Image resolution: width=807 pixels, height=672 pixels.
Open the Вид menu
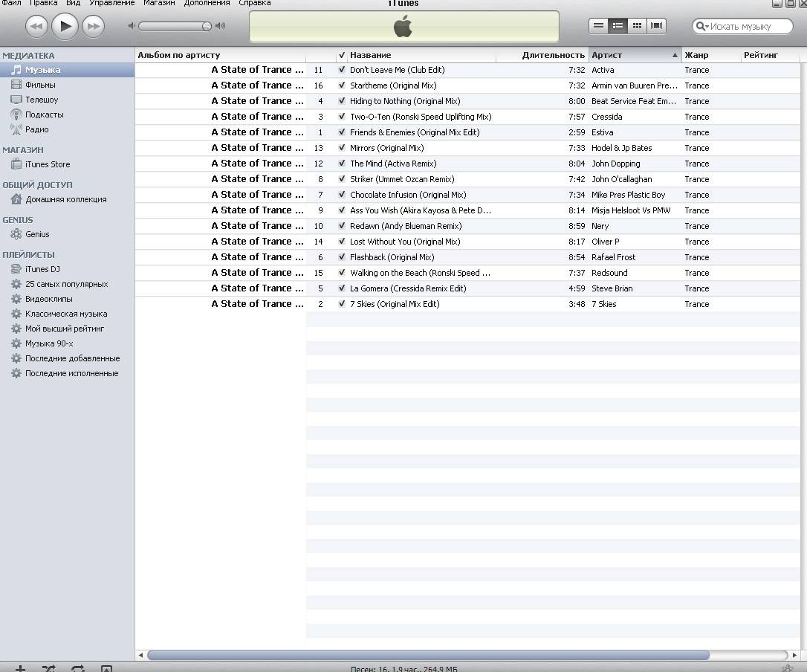(73, 3)
